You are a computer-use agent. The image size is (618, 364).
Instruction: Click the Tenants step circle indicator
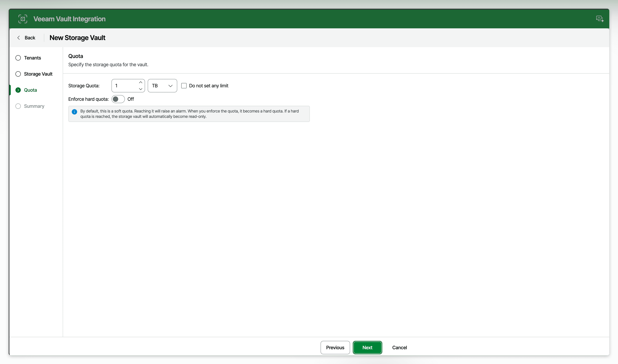(x=18, y=58)
